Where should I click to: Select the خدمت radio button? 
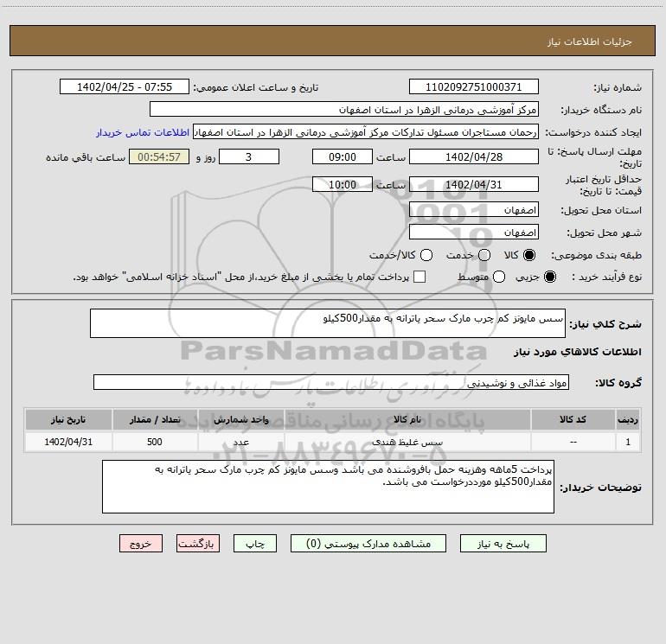pos(484,255)
